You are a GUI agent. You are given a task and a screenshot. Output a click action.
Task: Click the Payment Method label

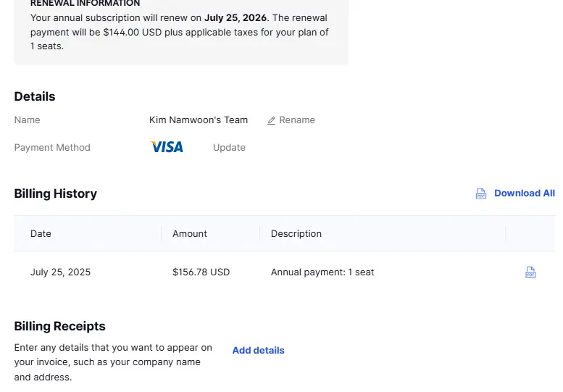tap(52, 148)
